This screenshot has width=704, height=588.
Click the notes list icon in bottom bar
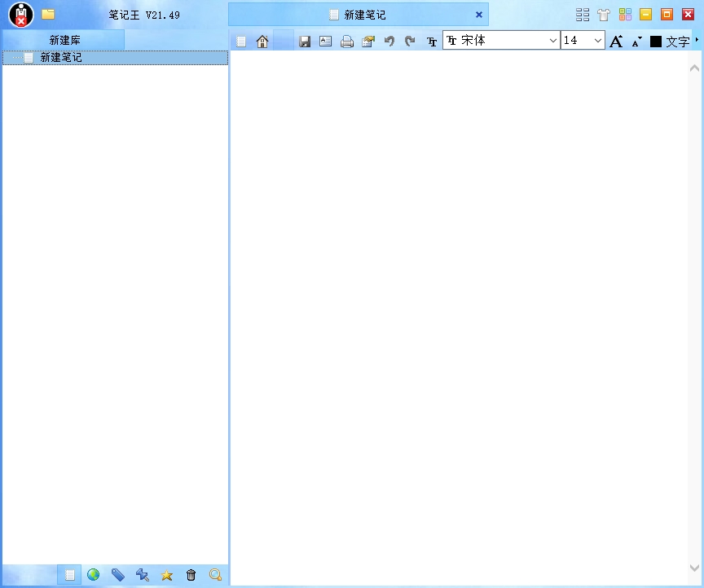(x=70, y=575)
